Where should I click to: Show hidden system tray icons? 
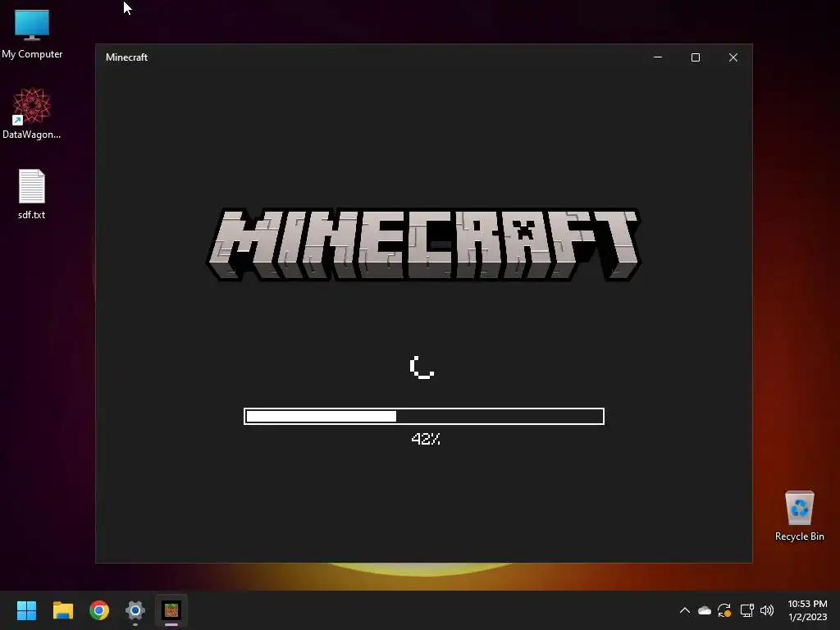point(685,610)
